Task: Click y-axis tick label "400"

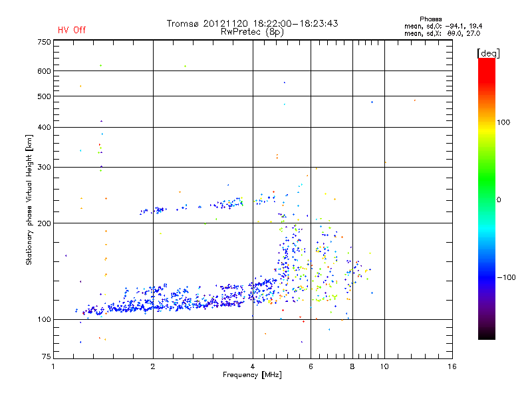Action: click(45, 128)
